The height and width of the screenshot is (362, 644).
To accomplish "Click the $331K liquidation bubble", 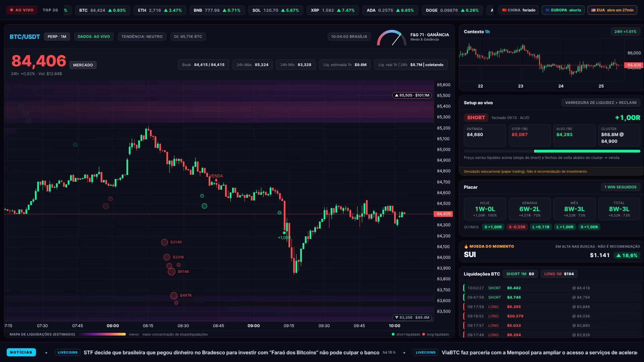I will click(167, 257).
